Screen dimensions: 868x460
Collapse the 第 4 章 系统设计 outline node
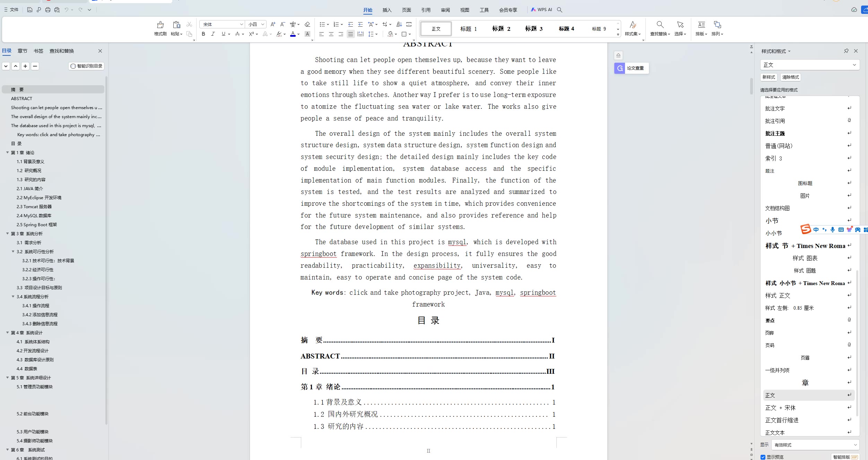[x=7, y=333]
